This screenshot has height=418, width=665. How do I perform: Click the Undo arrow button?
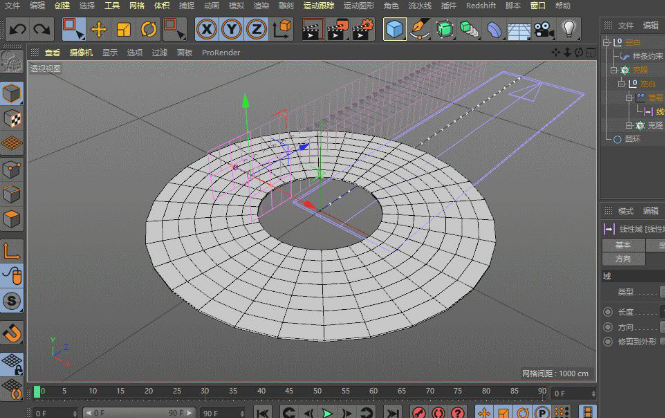coord(16,29)
